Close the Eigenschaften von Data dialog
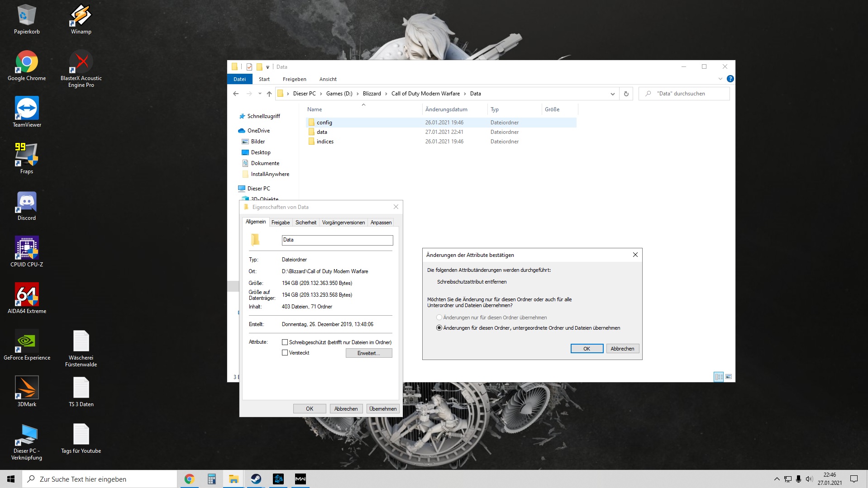Screen dimensions: 868x488 (x=396, y=207)
